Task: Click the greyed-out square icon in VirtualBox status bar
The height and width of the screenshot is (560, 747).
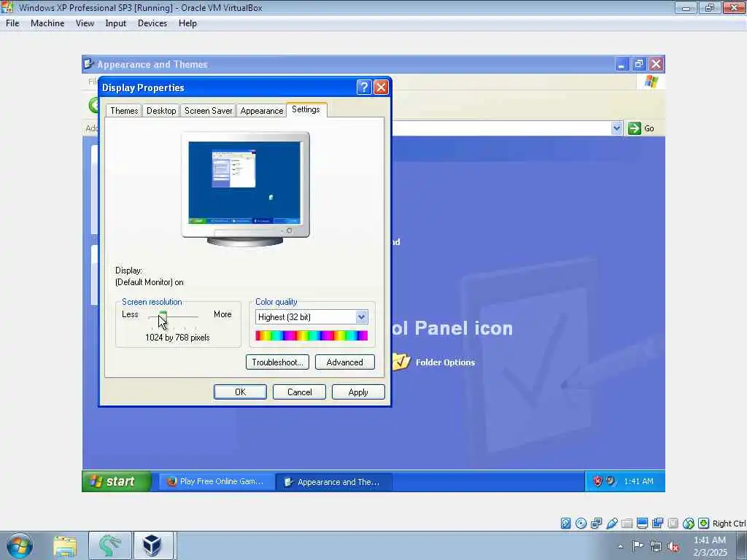Action: pyautogui.click(x=673, y=524)
